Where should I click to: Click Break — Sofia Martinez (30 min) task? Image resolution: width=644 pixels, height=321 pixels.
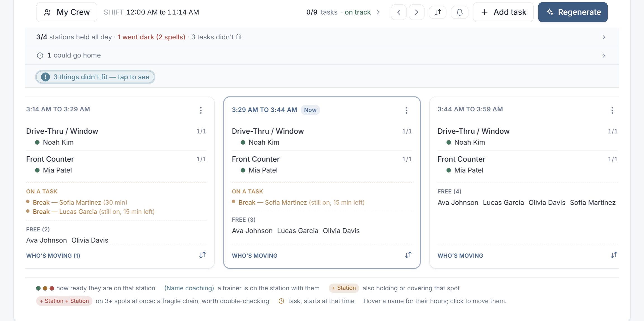click(x=80, y=202)
